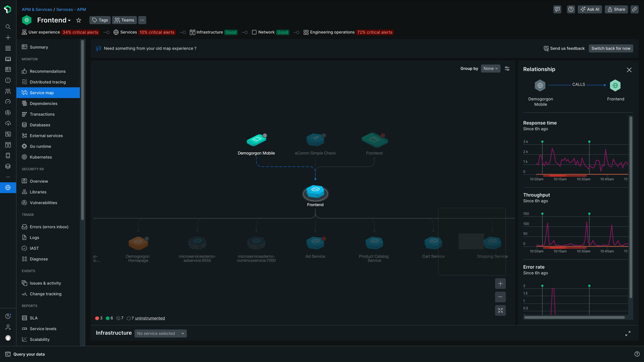Image resolution: width=644 pixels, height=362 pixels.
Task: Select the Search icon in the left rail
Action: click(8, 27)
